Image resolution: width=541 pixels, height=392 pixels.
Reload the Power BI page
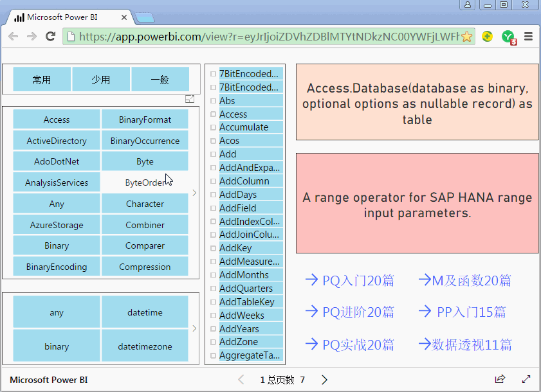51,36
